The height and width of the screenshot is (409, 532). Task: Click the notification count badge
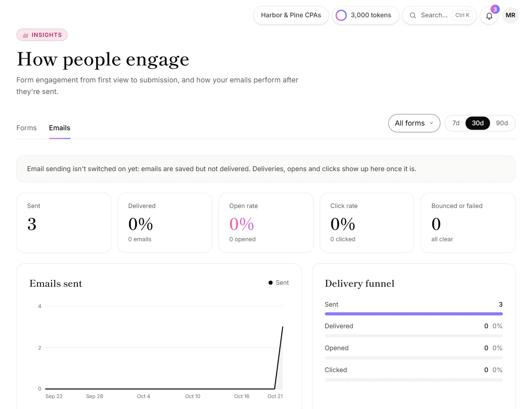495,9
